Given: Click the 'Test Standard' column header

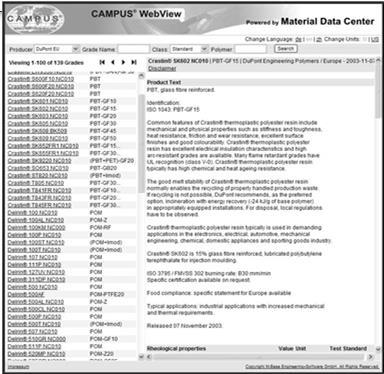Looking at the screenshot, I should (x=348, y=349).
